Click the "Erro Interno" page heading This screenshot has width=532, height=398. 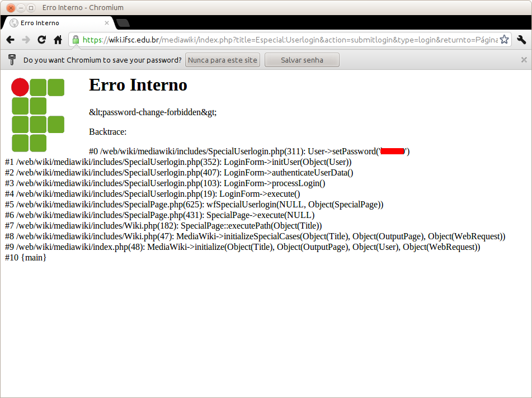click(138, 85)
